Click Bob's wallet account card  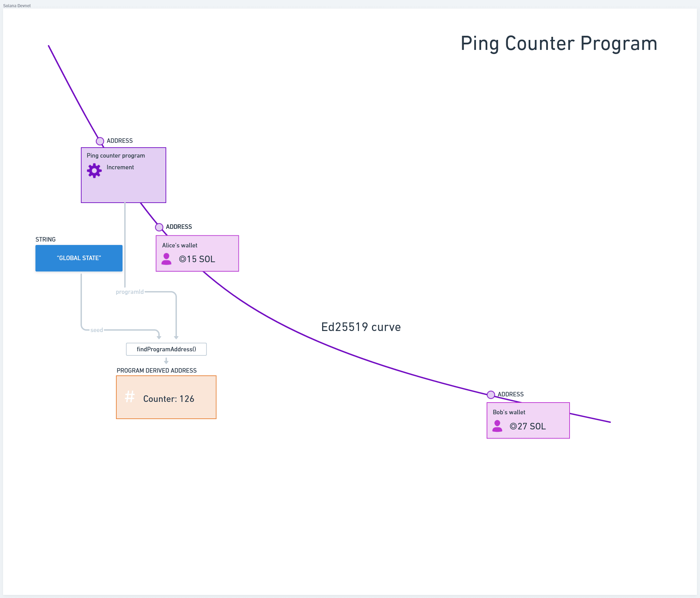pos(528,420)
